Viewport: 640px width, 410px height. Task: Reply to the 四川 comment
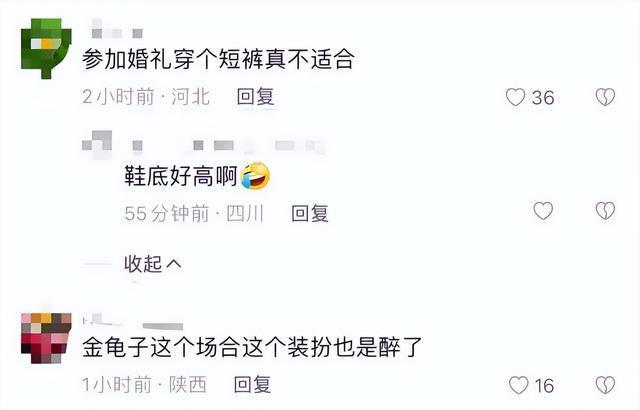[x=310, y=213]
